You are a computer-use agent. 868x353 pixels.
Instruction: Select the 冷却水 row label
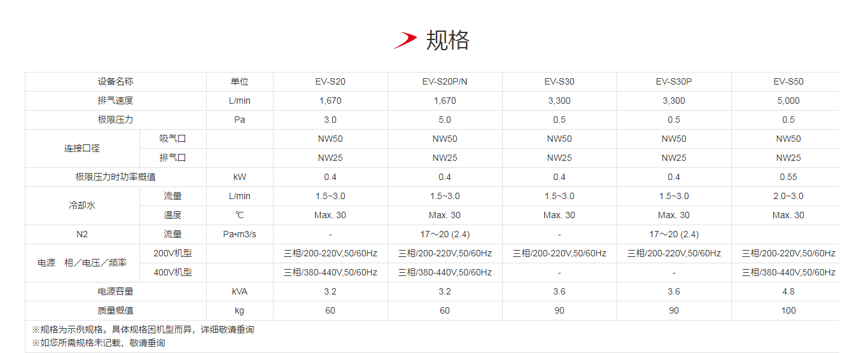pyautogui.click(x=82, y=205)
